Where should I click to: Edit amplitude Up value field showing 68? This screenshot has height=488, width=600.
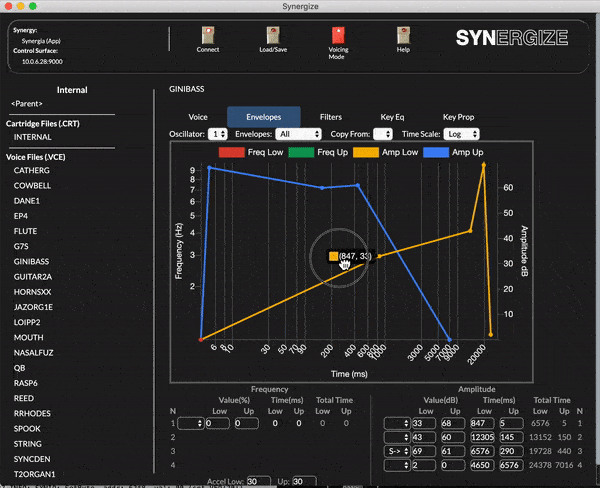[x=453, y=423]
